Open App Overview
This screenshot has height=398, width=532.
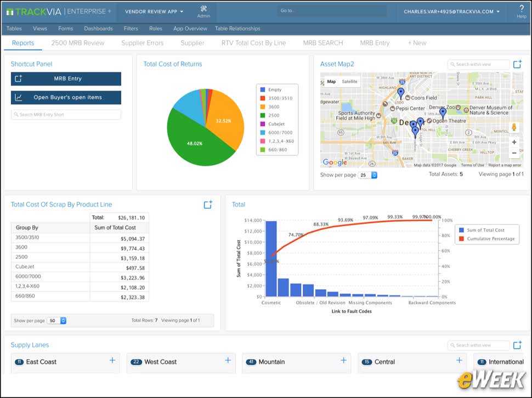coord(190,29)
